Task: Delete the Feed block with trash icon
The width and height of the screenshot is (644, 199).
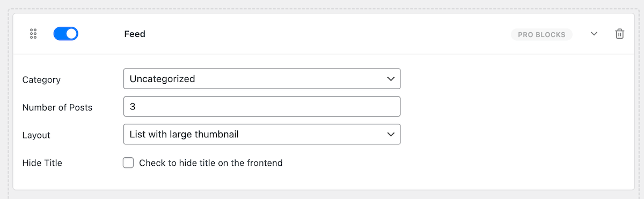Action: [619, 34]
